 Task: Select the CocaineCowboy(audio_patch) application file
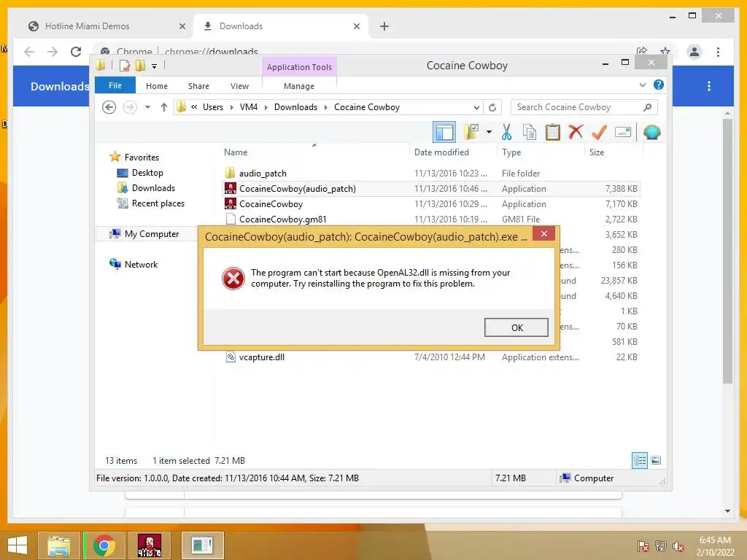[x=430, y=189]
